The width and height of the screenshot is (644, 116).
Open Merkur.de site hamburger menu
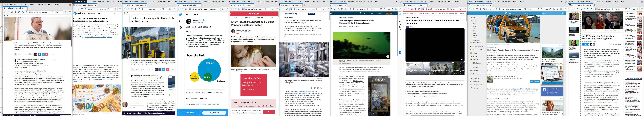[x=119, y=13]
